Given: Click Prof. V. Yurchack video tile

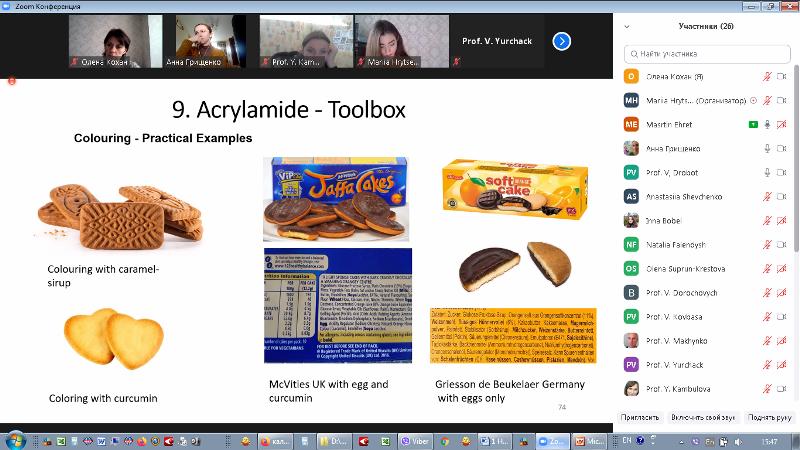Looking at the screenshot, I should 497,41.
